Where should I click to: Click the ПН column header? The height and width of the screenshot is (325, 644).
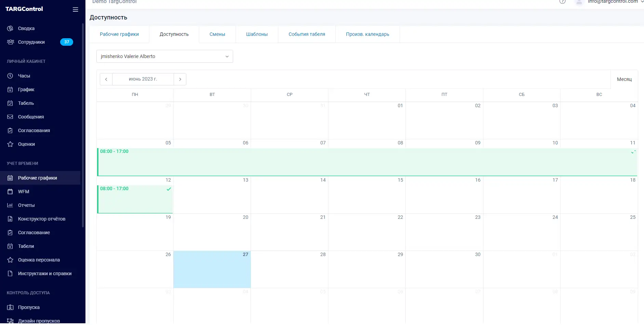[135, 95]
